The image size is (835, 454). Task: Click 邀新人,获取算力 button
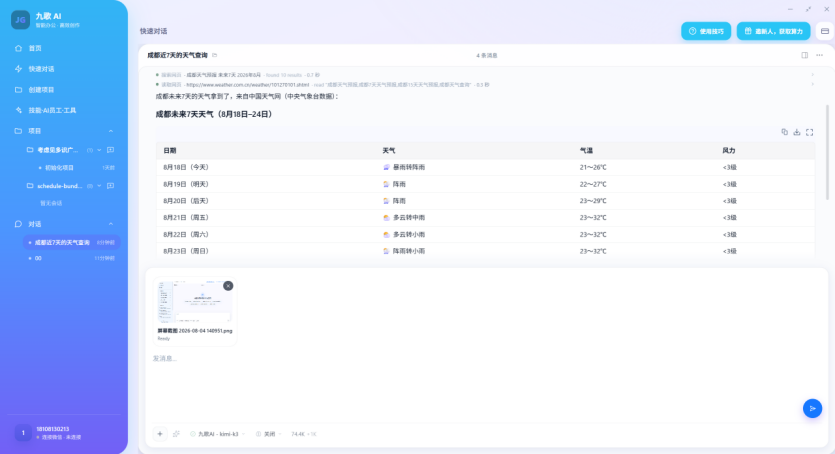pyautogui.click(x=774, y=31)
